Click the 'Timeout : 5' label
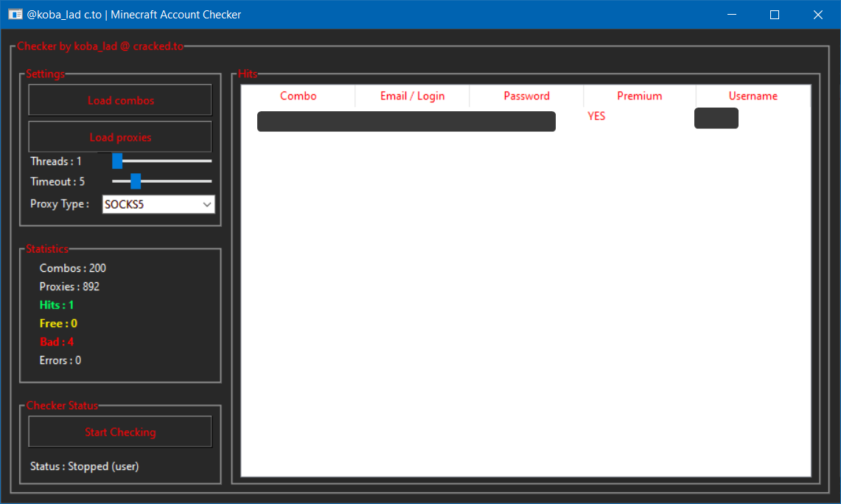This screenshot has width=841, height=504. [57, 182]
